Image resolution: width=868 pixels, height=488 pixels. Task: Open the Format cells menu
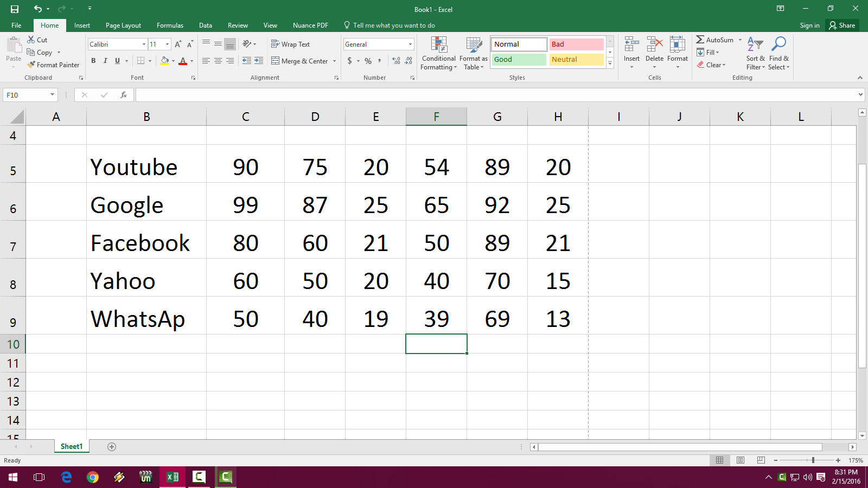[678, 53]
